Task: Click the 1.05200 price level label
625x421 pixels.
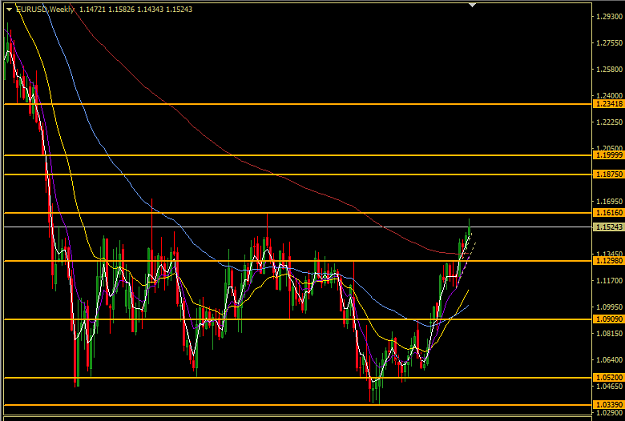Action: point(608,377)
